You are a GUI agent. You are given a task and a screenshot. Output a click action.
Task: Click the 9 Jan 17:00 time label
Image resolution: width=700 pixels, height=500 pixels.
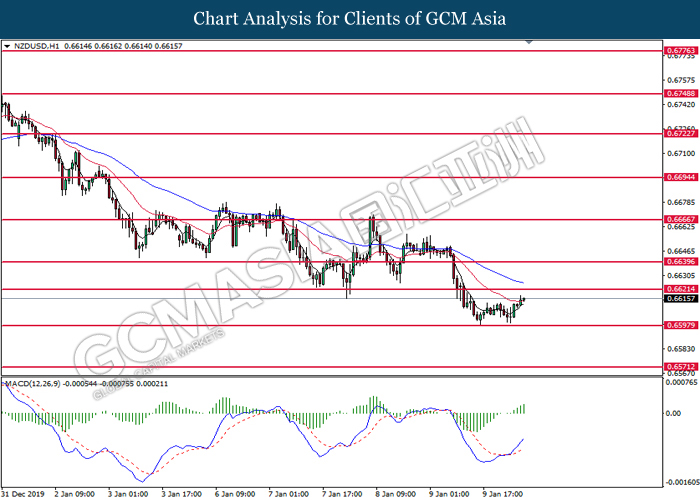pyautogui.click(x=504, y=493)
